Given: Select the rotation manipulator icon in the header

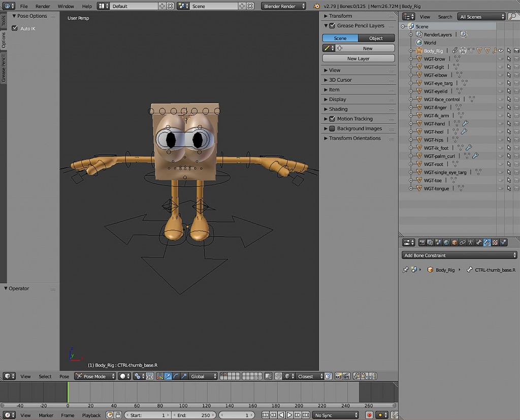Looking at the screenshot, I should [175, 376].
